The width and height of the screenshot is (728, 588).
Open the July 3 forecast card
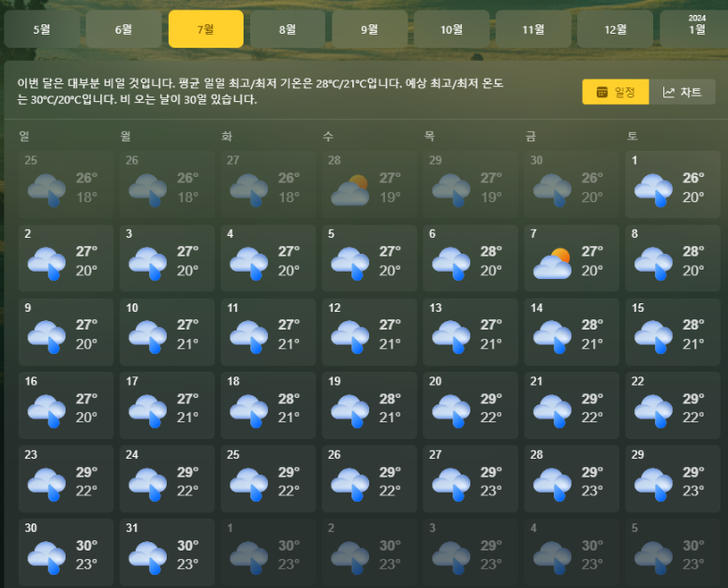167,258
